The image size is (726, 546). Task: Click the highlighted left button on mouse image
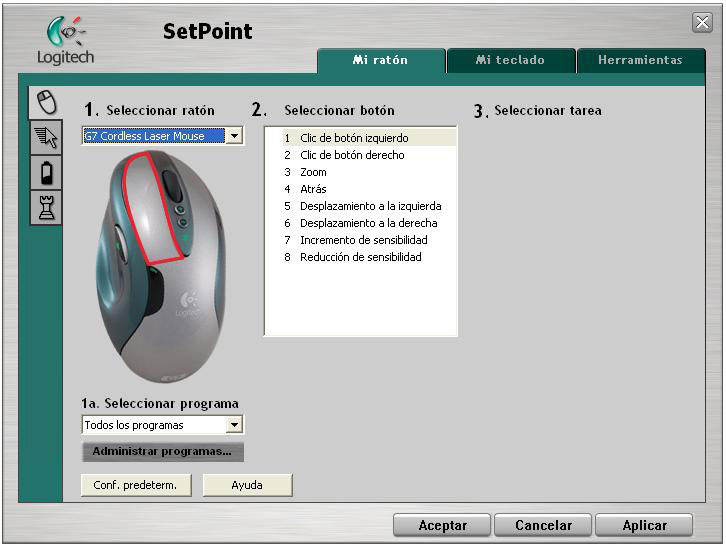[x=150, y=205]
